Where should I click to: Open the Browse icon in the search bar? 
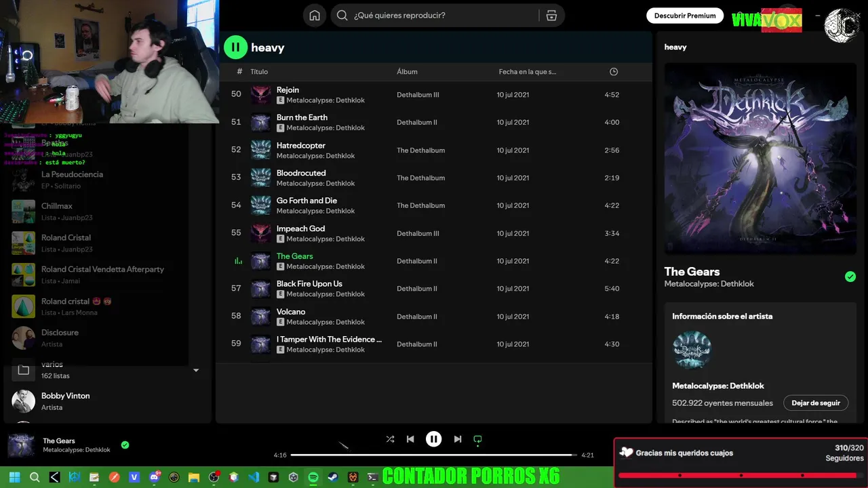coord(551,16)
